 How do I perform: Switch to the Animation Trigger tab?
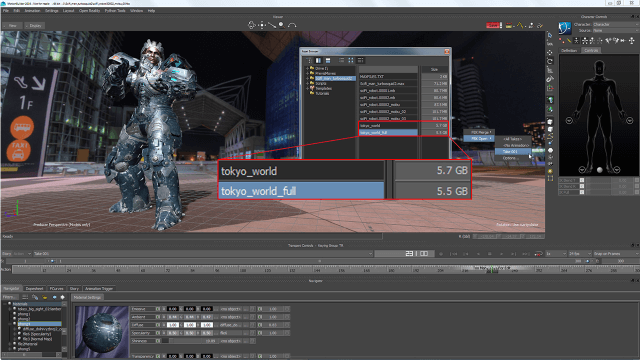(x=99, y=289)
